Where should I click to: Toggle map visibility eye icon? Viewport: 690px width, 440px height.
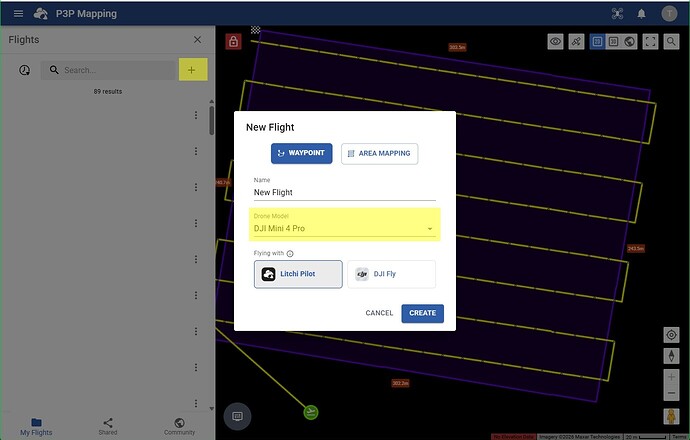click(555, 42)
